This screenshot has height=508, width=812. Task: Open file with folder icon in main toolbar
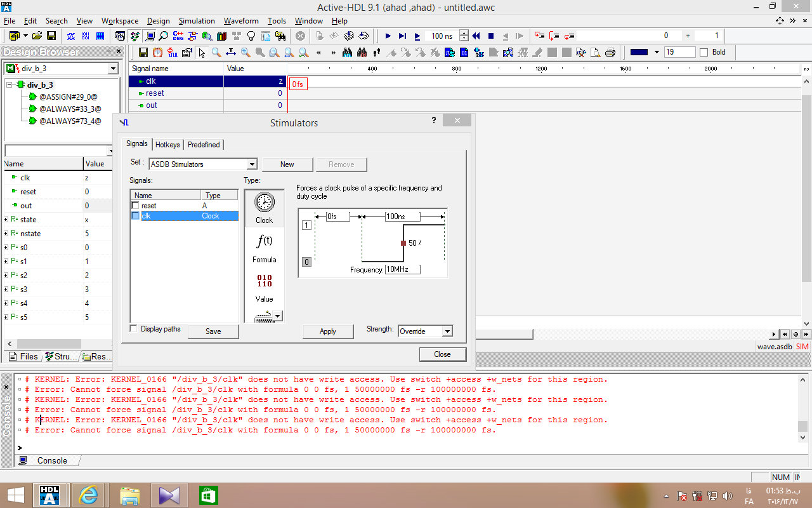coord(37,36)
